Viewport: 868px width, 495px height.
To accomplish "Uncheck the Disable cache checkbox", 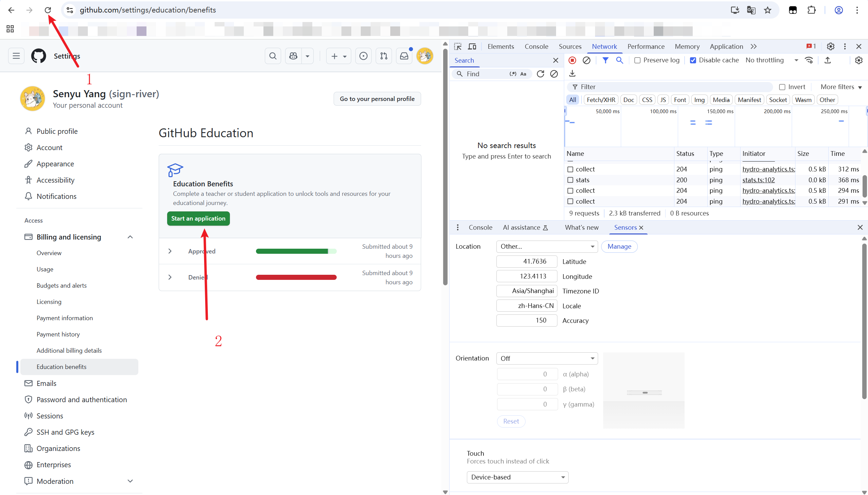I will point(693,60).
